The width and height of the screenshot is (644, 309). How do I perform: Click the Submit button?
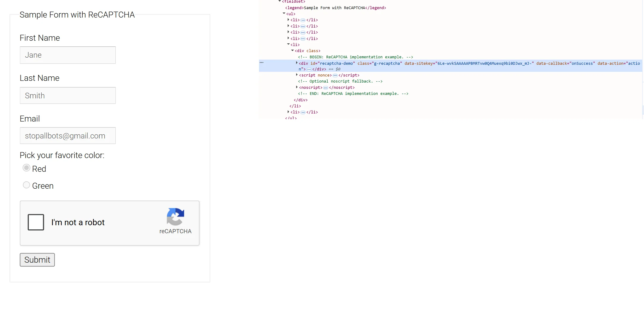(x=37, y=260)
